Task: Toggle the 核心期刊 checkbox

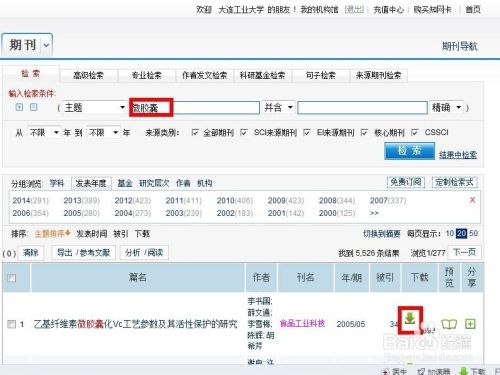Action: pyautogui.click(x=364, y=133)
